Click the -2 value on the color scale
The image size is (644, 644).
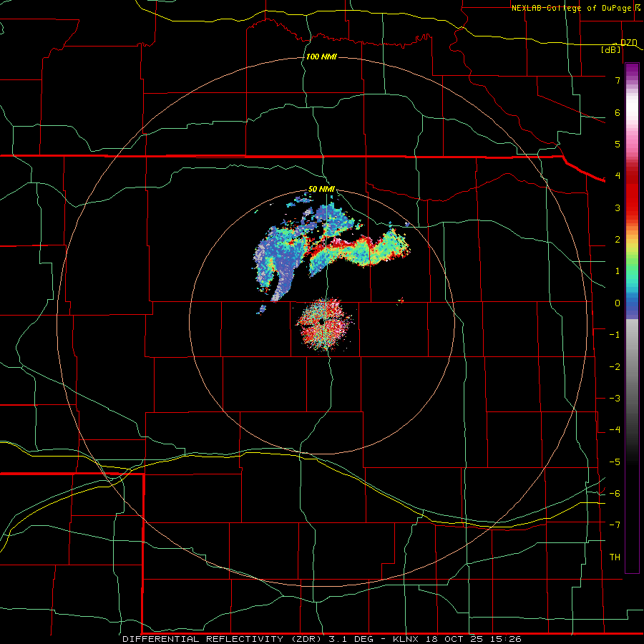click(x=615, y=367)
